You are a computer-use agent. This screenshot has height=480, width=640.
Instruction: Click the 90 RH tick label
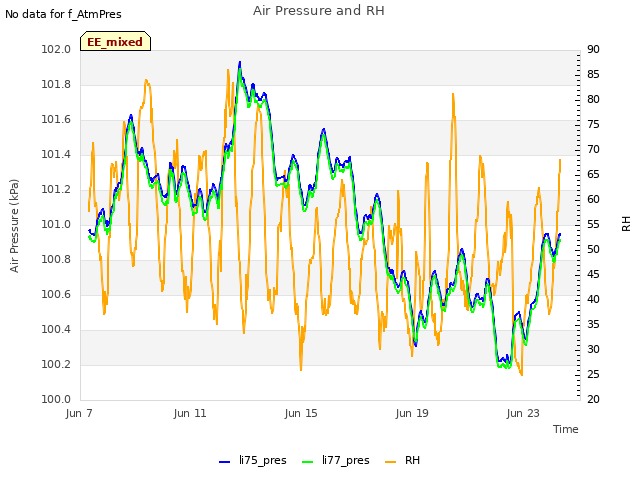point(593,49)
